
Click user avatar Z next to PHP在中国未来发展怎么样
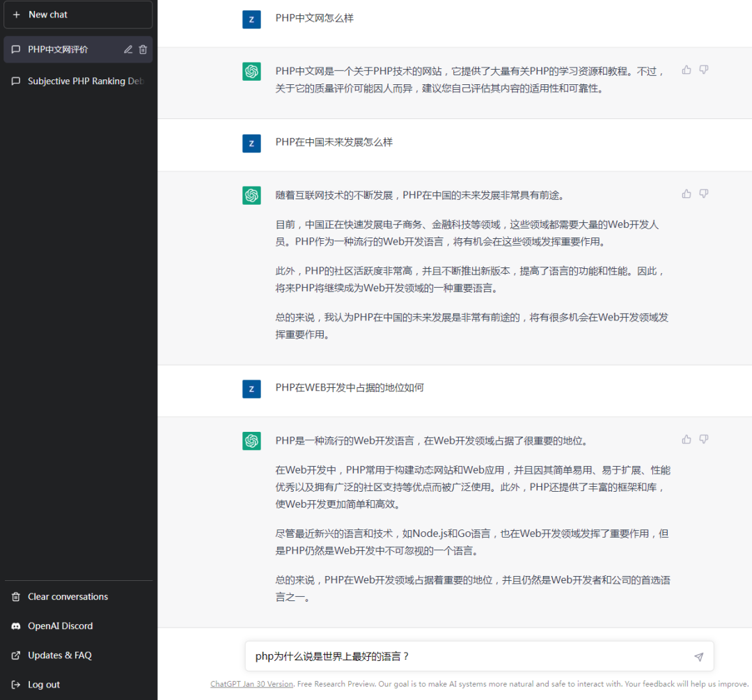click(251, 143)
